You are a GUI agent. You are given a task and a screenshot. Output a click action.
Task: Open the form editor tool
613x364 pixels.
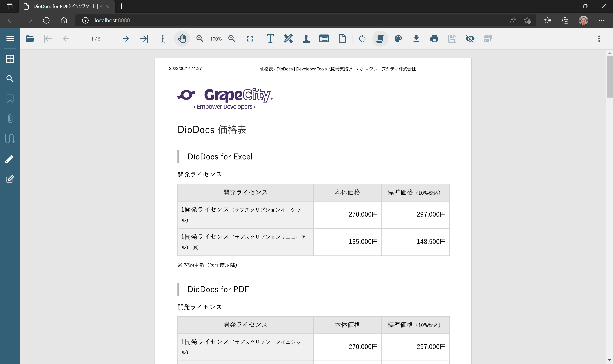pos(10,179)
